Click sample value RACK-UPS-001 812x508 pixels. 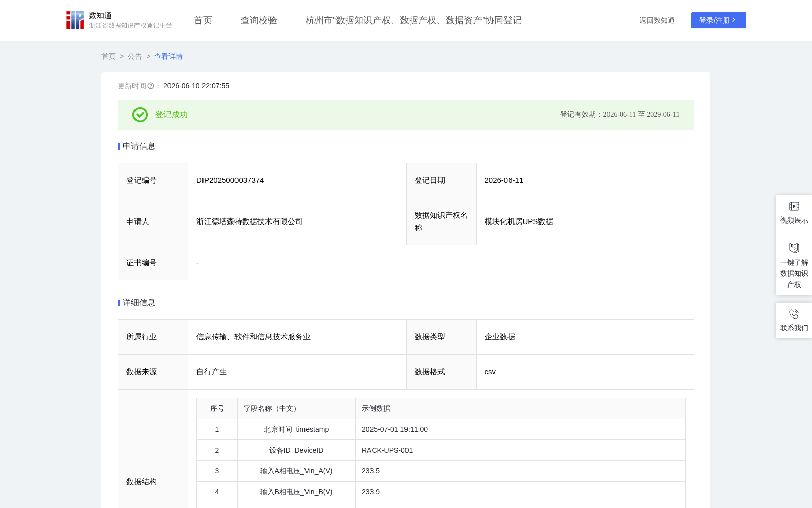(x=387, y=450)
